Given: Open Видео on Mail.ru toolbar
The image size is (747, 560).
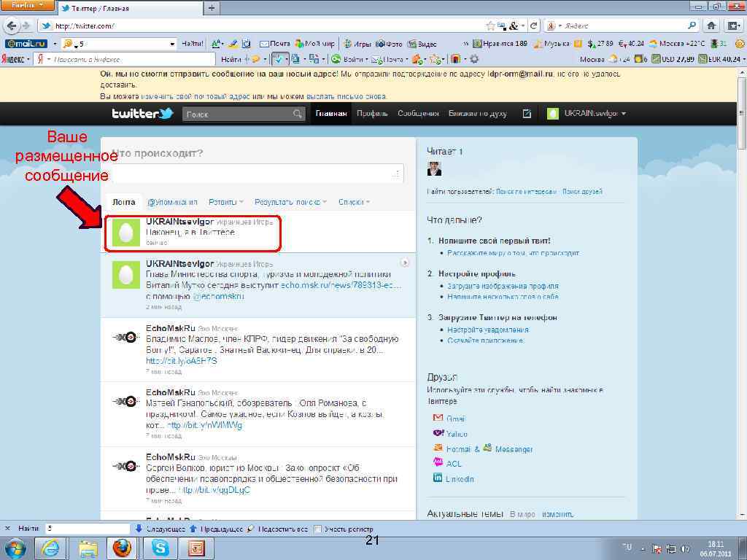Looking at the screenshot, I should [x=422, y=44].
